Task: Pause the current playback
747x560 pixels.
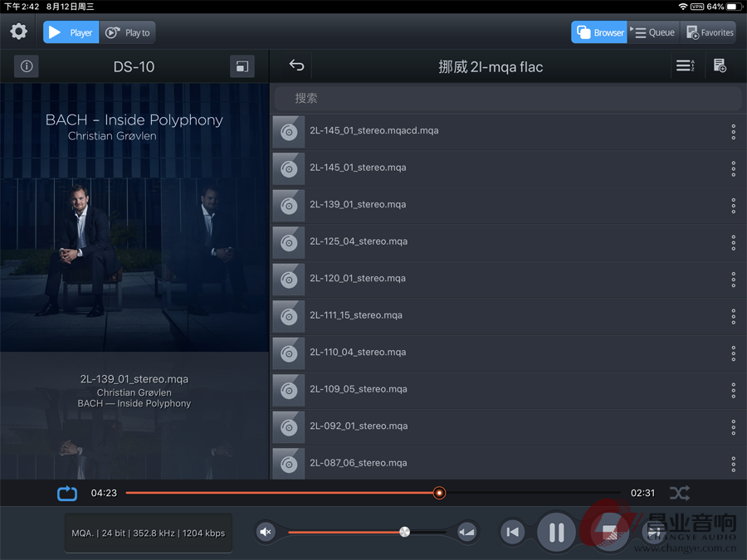Action: point(556,532)
